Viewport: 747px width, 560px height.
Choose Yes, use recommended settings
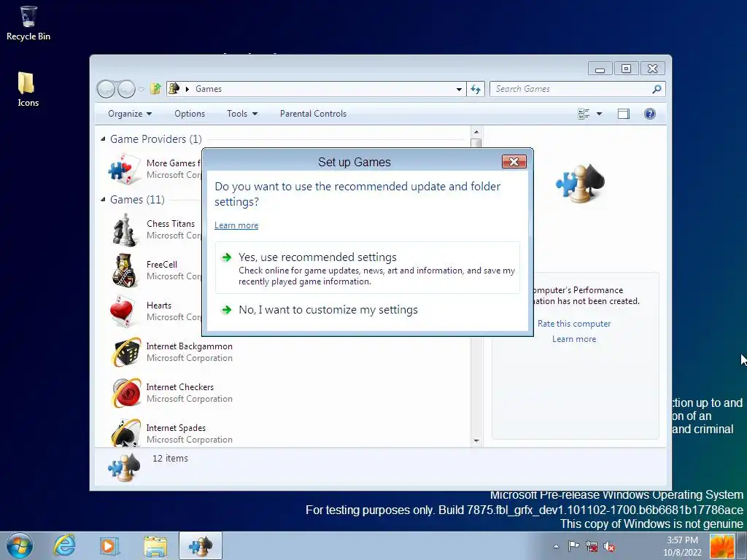coord(368,268)
